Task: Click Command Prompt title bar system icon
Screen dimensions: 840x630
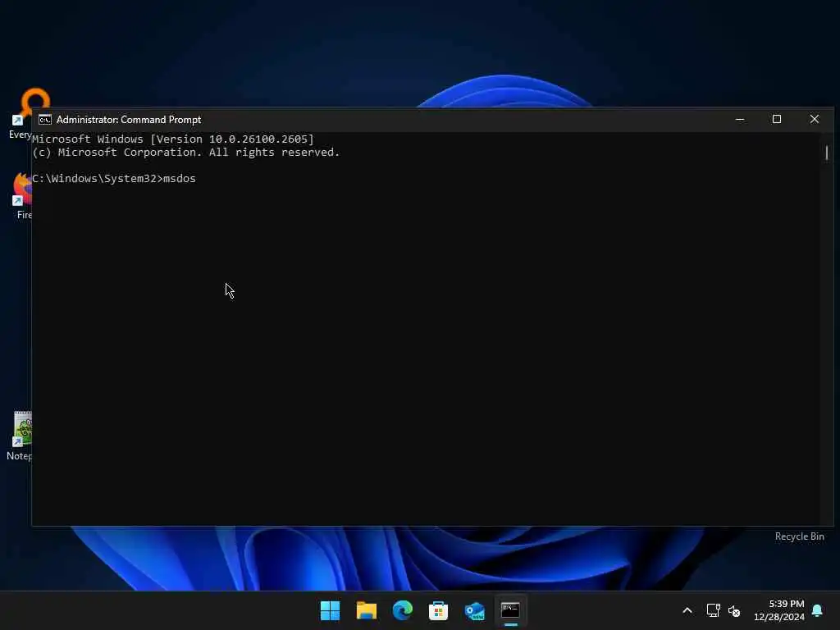Action: (45, 120)
